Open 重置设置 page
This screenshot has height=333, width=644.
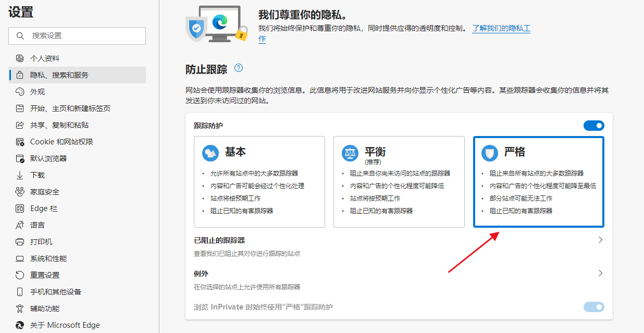click(x=77, y=275)
